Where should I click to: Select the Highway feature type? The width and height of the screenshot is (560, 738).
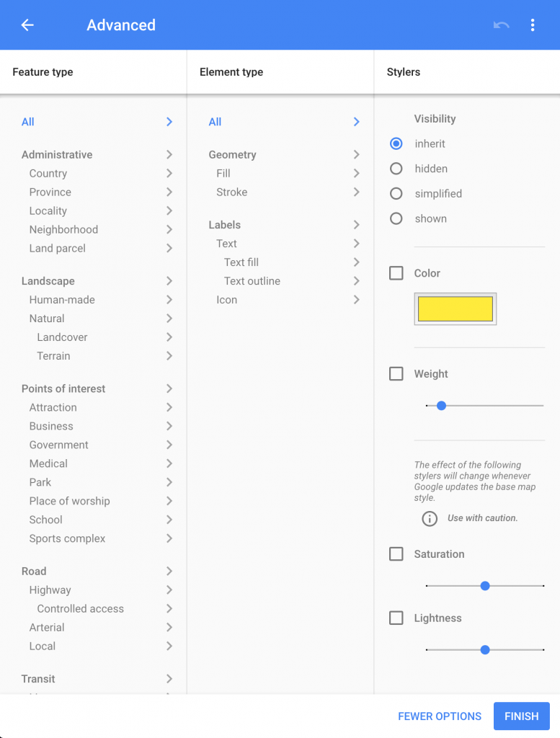(x=50, y=590)
